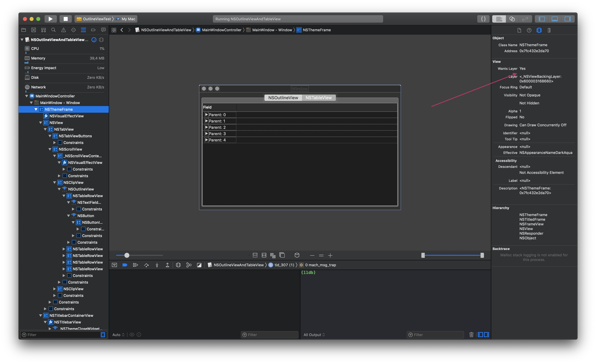Open the Breakpoint navigator icon
Screen dimensions: 596x364
(93, 30)
